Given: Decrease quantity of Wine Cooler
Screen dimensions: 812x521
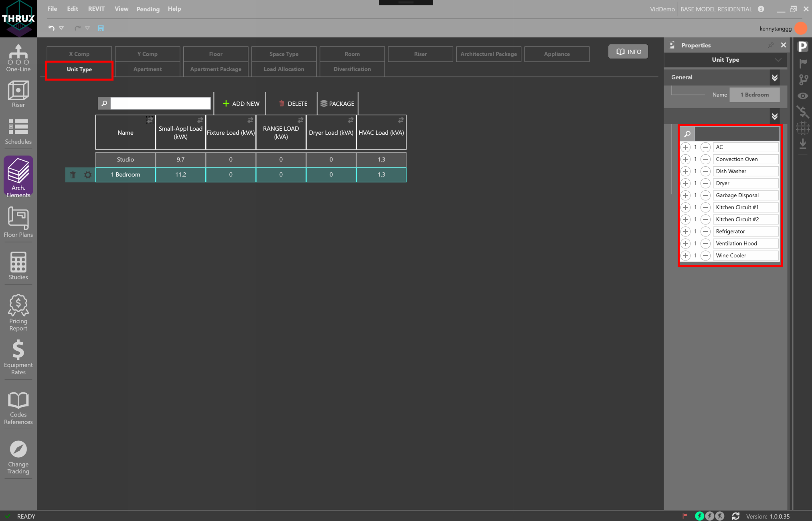Looking at the screenshot, I should tap(705, 255).
